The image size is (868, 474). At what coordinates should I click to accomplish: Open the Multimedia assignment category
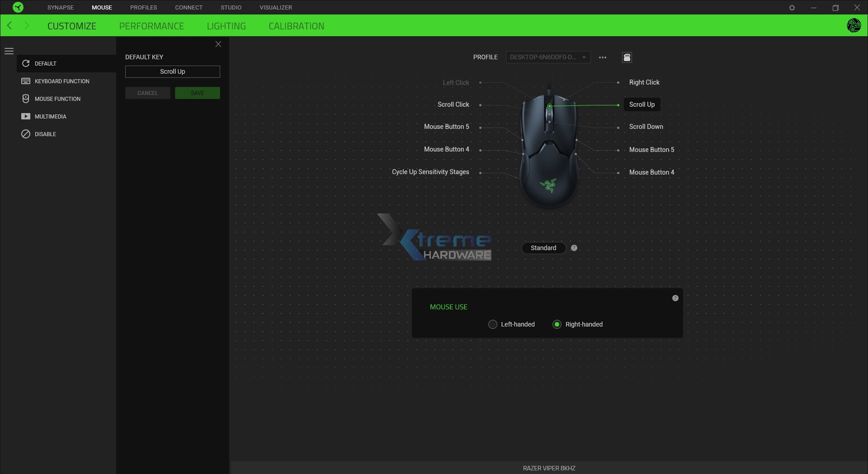(50, 116)
